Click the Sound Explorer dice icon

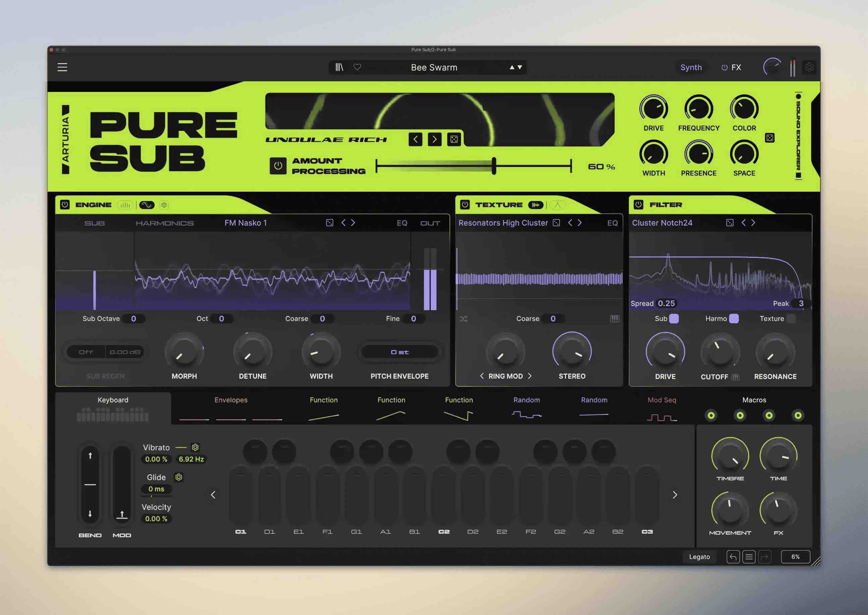tap(770, 138)
